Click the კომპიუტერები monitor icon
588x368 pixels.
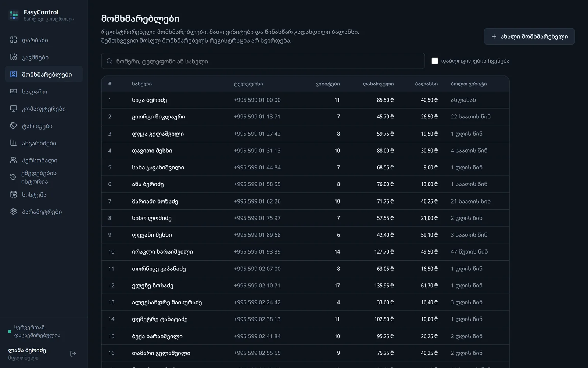[x=14, y=109]
